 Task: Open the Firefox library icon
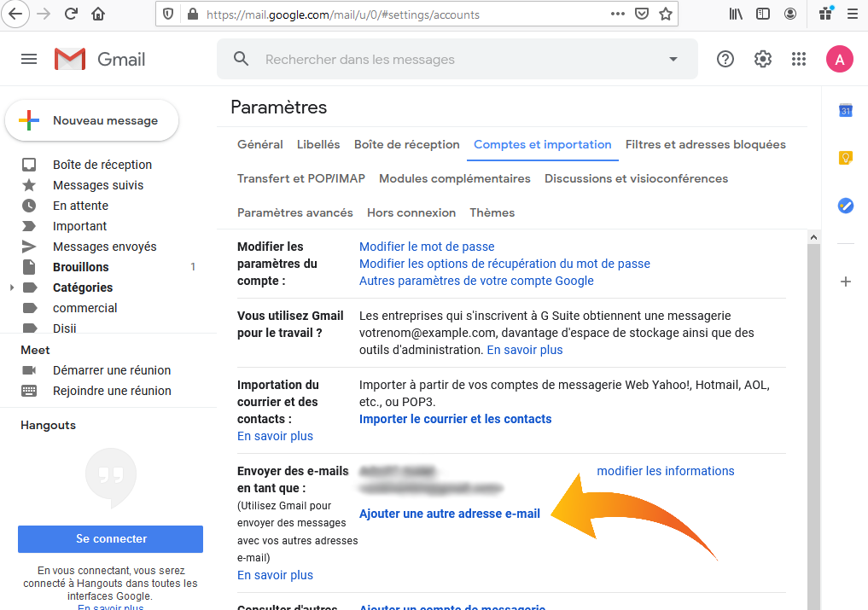(736, 14)
